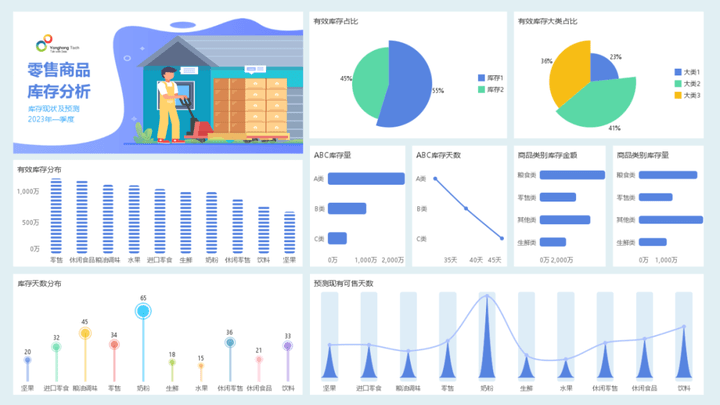Click the 饮料 striped bar in 有效库存分布

click(264, 230)
